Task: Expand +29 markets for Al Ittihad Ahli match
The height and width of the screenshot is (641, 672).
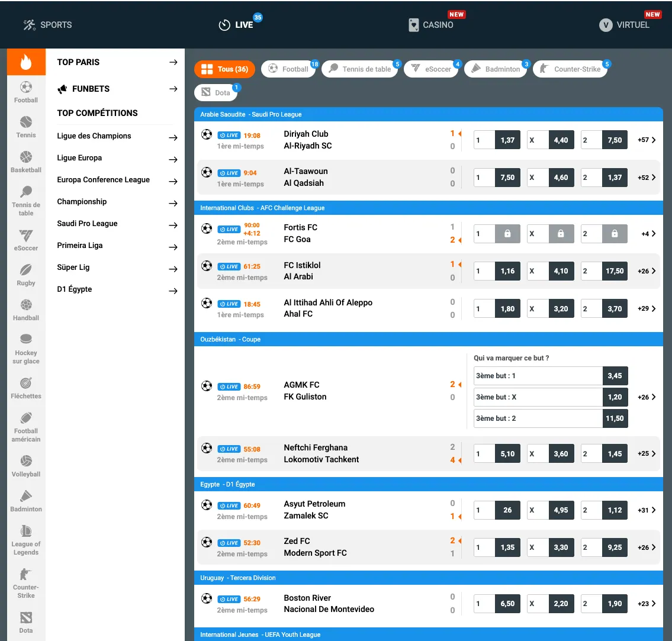Action: click(x=647, y=308)
